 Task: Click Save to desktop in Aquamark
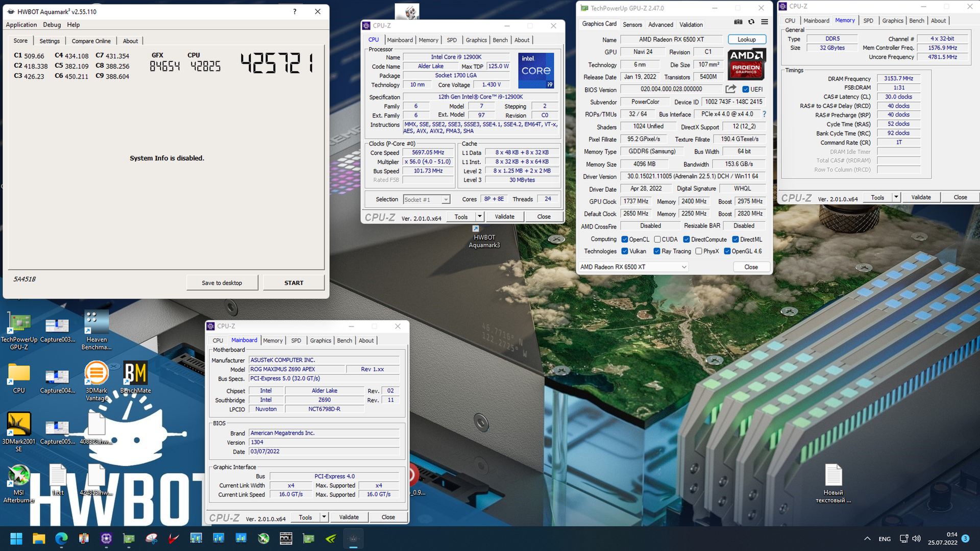(222, 283)
